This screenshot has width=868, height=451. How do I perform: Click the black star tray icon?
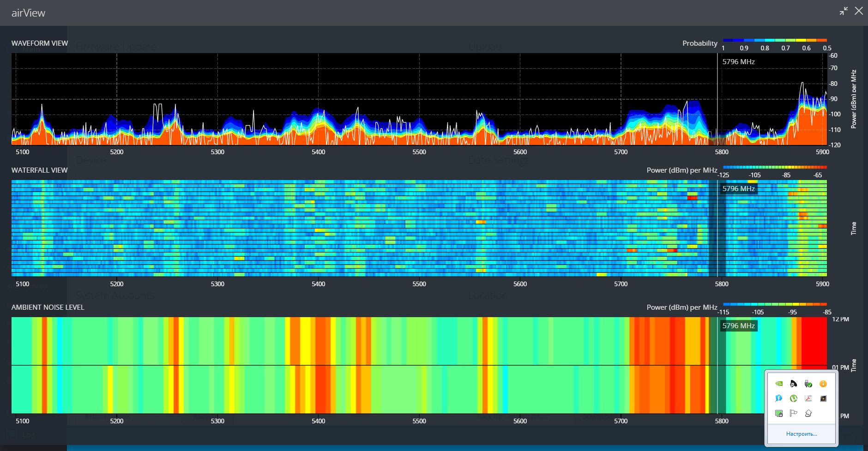tap(823, 398)
